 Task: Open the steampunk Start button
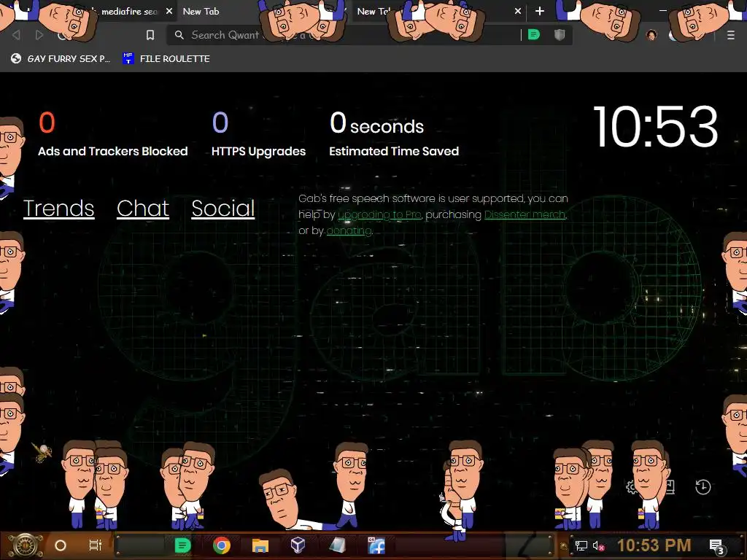click(25, 545)
